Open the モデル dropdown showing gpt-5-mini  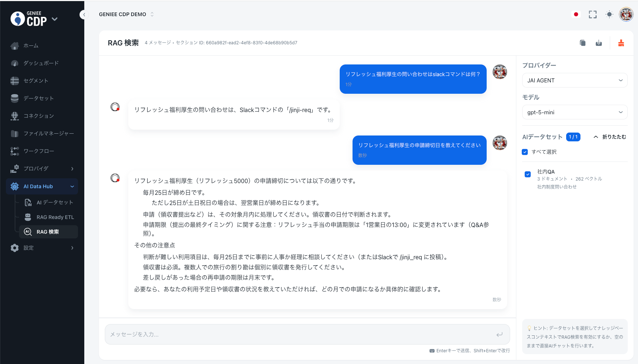(x=574, y=112)
